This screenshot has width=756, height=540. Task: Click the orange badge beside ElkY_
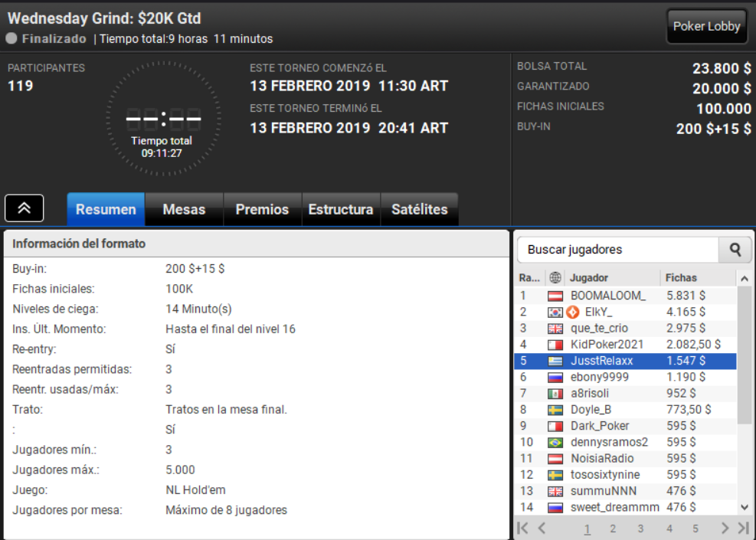(x=573, y=312)
